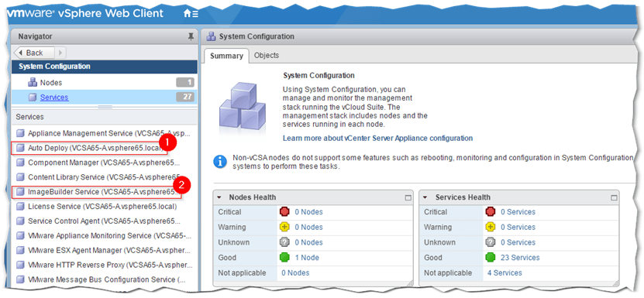Click the Nodes count badge showing 1
This screenshot has height=298, width=644.
tap(184, 83)
